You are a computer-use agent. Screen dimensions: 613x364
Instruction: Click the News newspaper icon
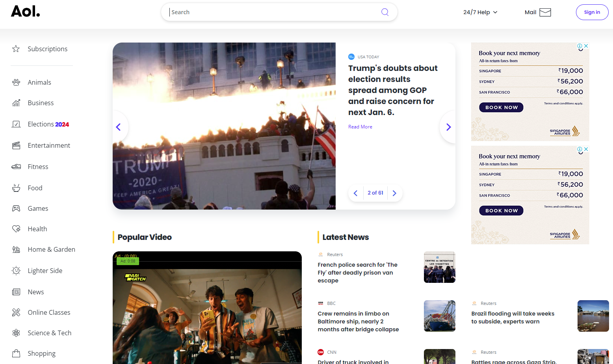(x=16, y=292)
